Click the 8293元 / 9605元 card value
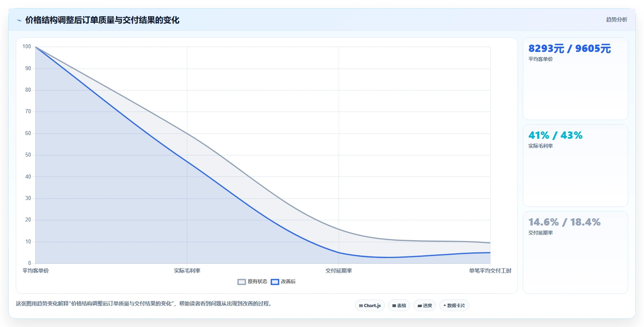The width and height of the screenshot is (644, 327). click(569, 49)
